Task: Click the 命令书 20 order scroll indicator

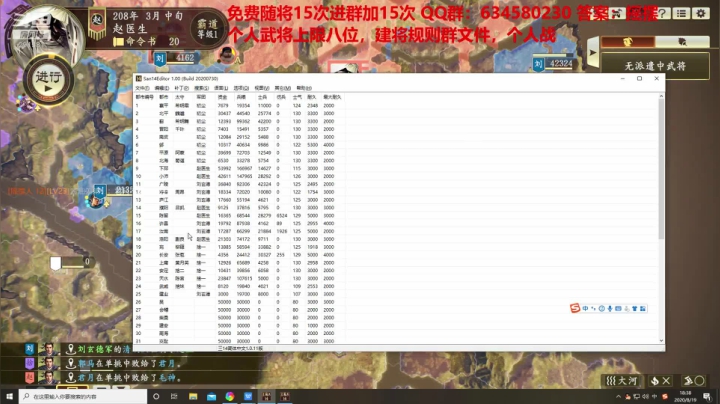Action: pyautogui.click(x=146, y=42)
